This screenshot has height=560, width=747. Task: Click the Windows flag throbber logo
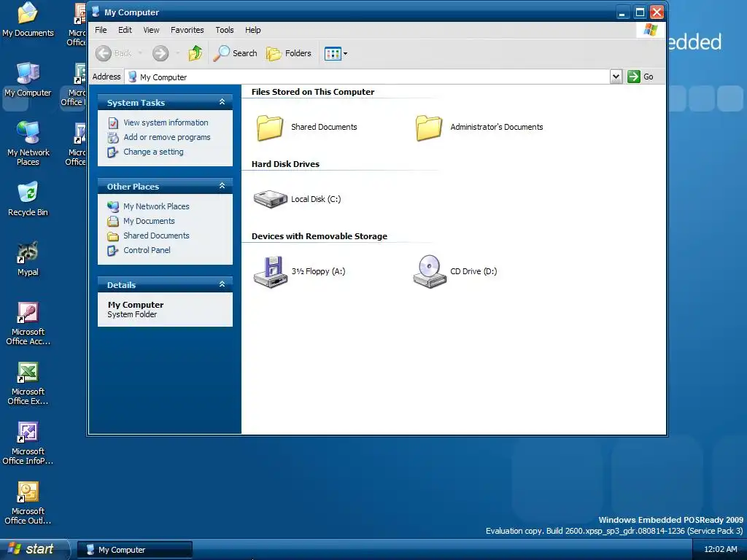pyautogui.click(x=650, y=30)
